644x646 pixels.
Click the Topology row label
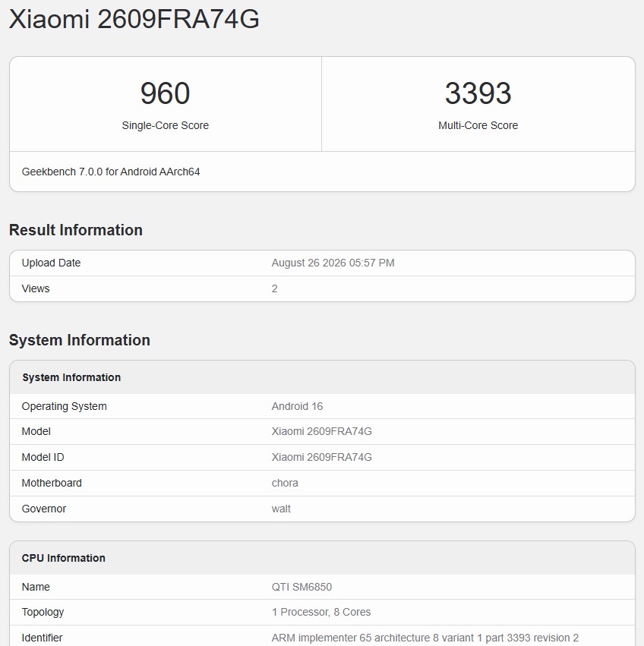point(43,612)
